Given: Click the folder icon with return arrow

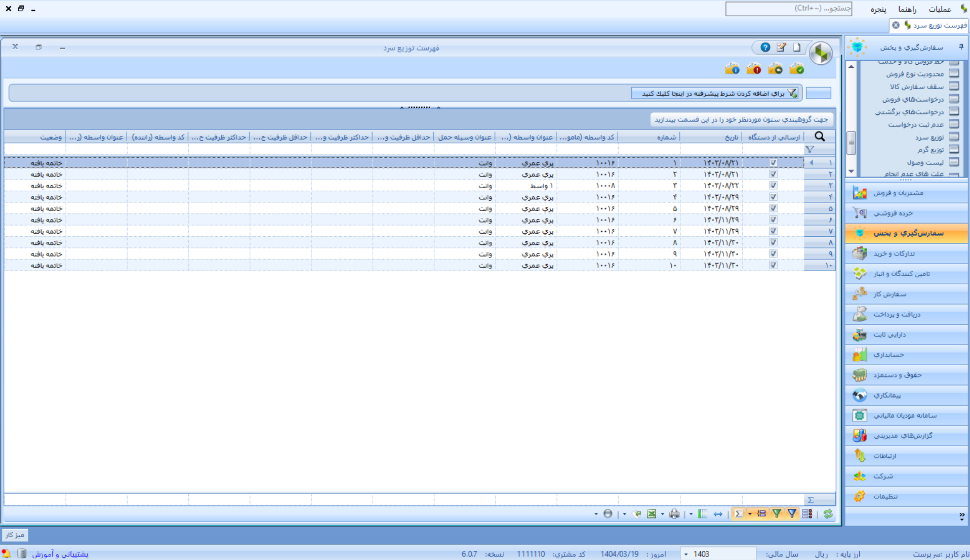Looking at the screenshot, I should [775, 69].
